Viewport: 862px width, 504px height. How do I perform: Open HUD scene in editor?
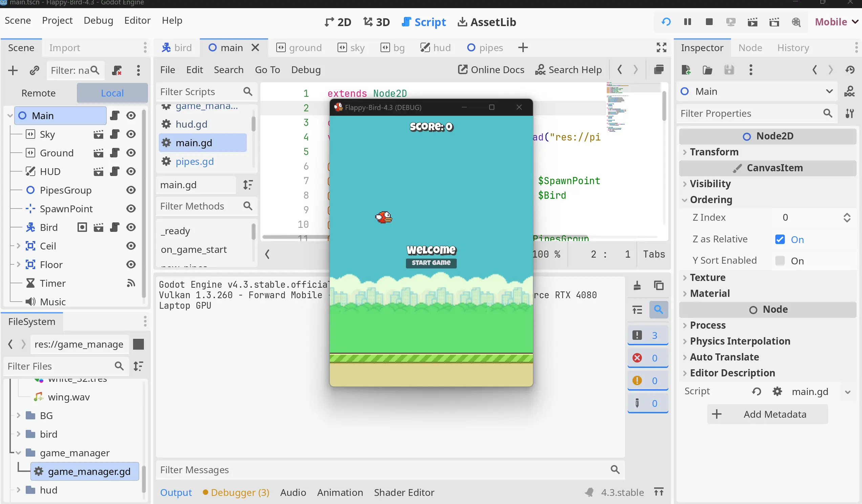pyautogui.click(x=99, y=172)
